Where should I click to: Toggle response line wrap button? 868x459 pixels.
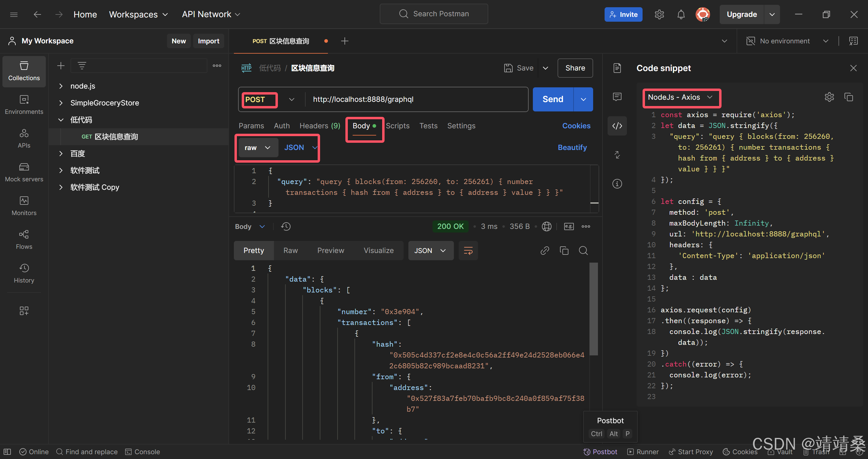click(468, 251)
